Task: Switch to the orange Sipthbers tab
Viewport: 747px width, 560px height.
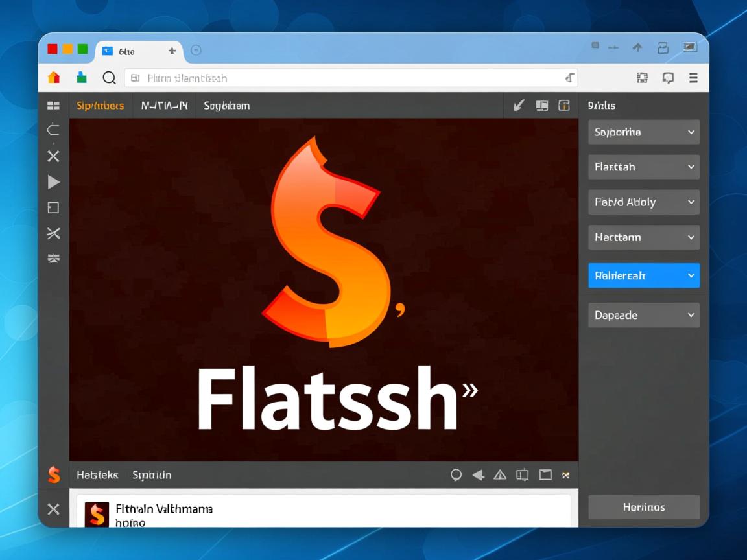Action: [x=100, y=106]
